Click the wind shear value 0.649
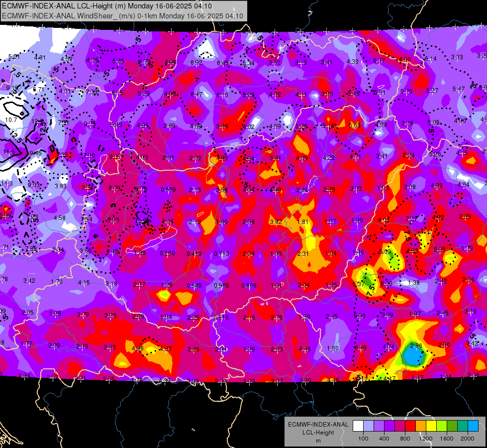This screenshot has width=487, height=448. [194, 286]
